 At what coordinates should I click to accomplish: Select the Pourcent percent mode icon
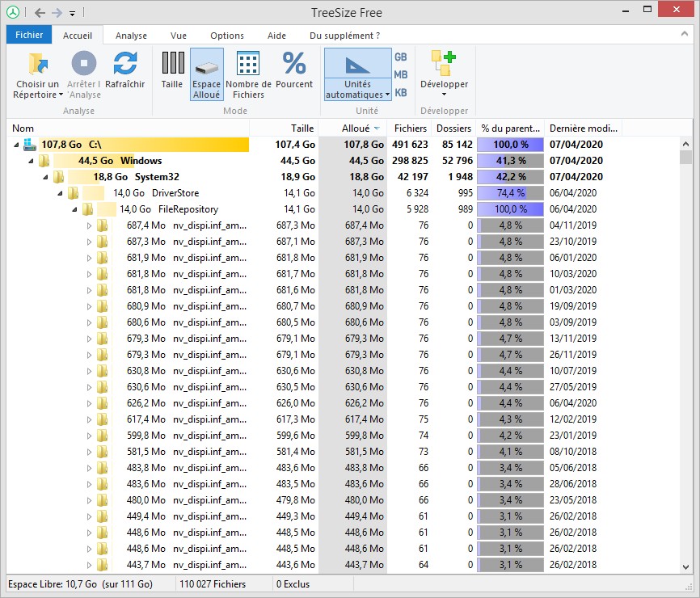pos(294,63)
